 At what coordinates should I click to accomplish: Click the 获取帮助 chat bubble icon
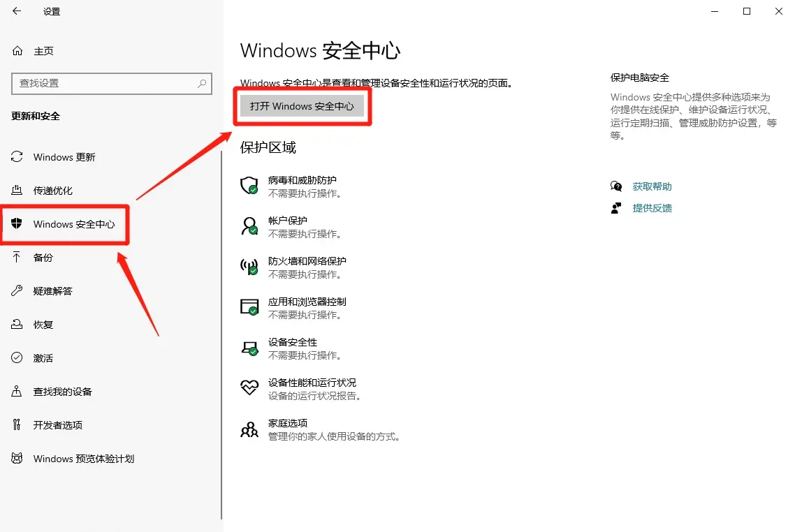[x=616, y=186]
